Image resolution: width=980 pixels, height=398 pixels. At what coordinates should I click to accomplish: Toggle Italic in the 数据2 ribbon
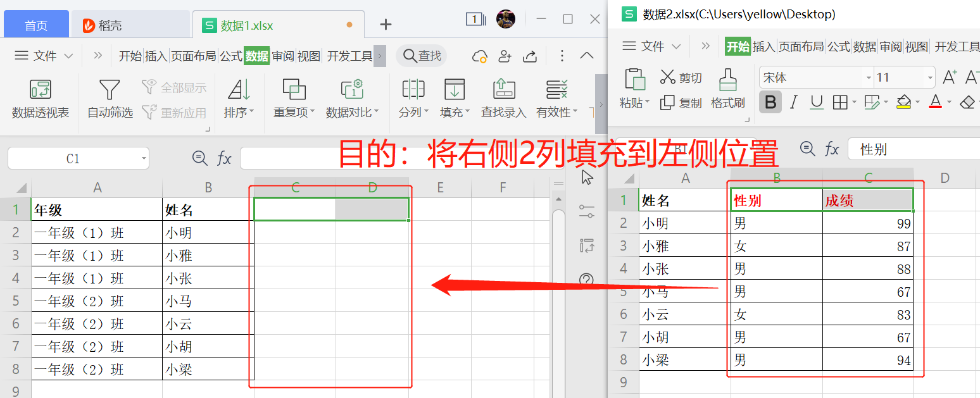coord(794,102)
